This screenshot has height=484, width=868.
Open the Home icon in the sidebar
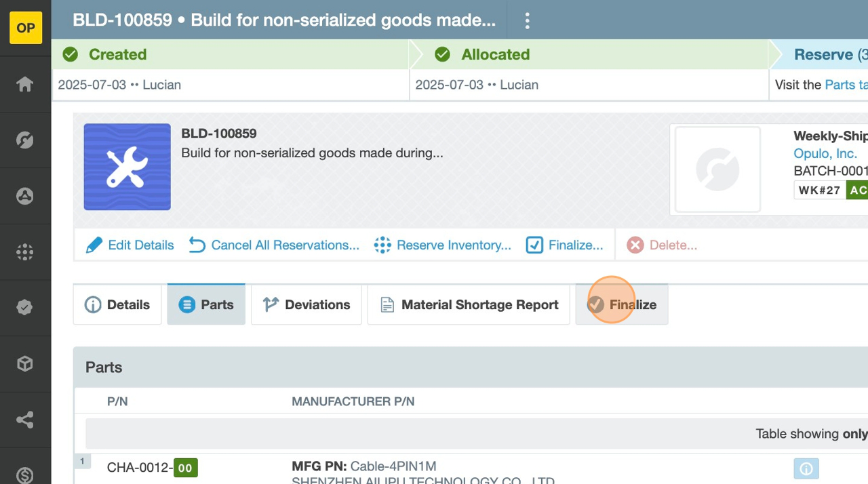25,84
